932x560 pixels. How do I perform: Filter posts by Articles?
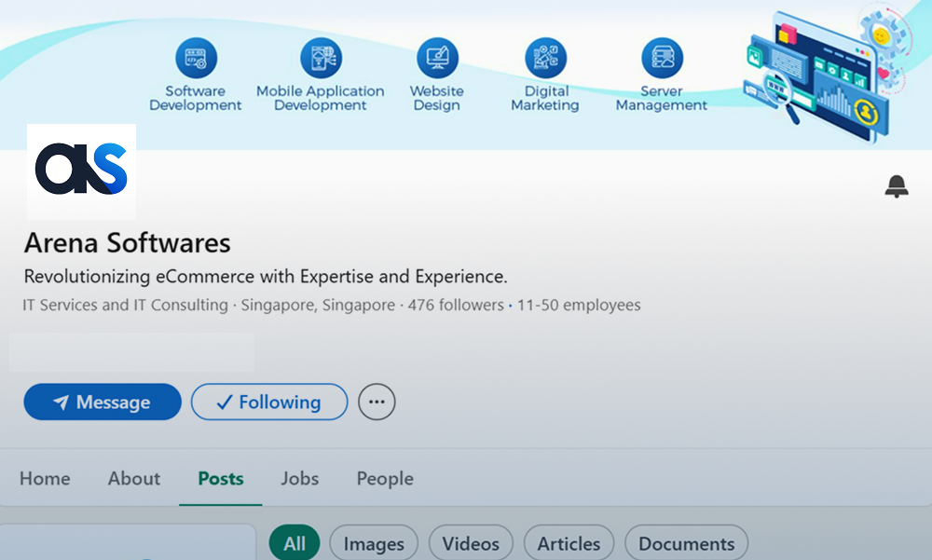(569, 543)
